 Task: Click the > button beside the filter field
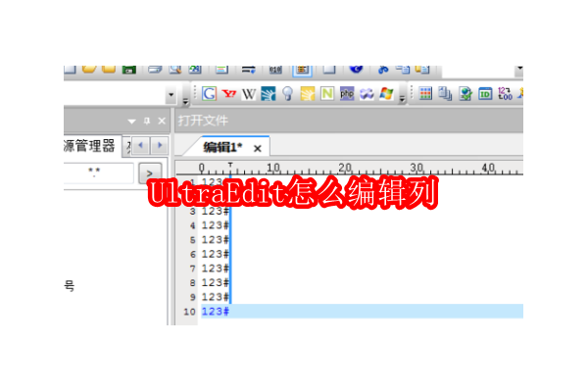pyautogui.click(x=150, y=173)
